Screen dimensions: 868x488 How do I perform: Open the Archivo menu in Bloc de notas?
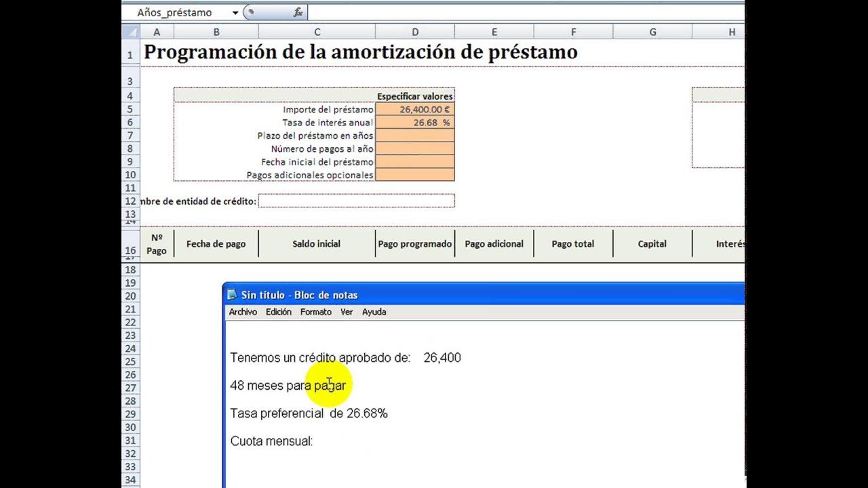243,312
